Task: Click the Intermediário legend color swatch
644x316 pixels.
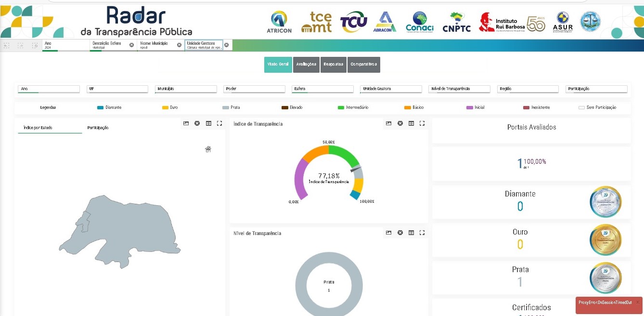Action: click(x=341, y=107)
